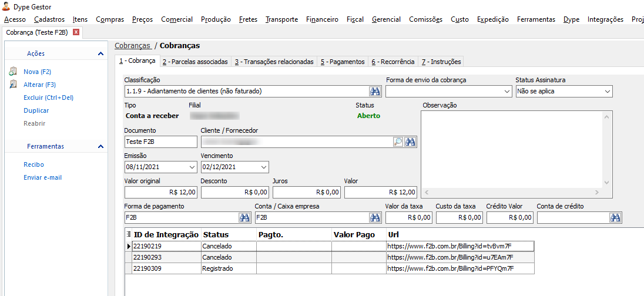Collapse the Ferramentas panel section
The image size is (644, 296).
click(x=100, y=146)
